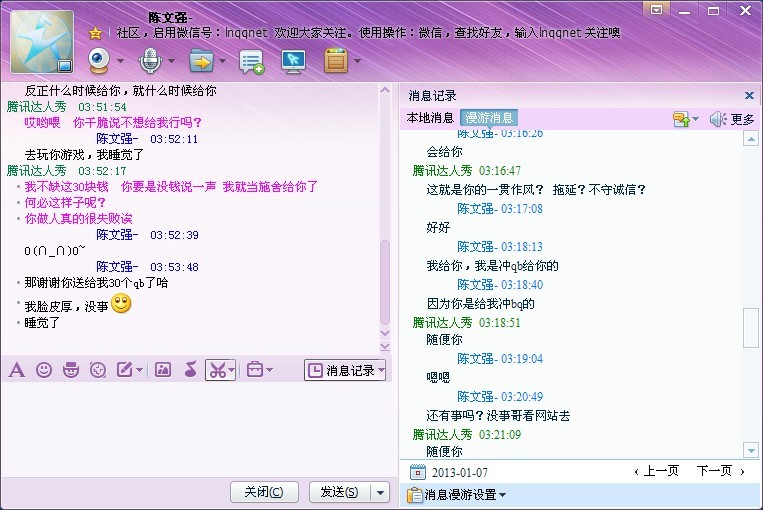Click the down arrow of history scrollbar
The width and height of the screenshot is (763, 510).
(751, 451)
